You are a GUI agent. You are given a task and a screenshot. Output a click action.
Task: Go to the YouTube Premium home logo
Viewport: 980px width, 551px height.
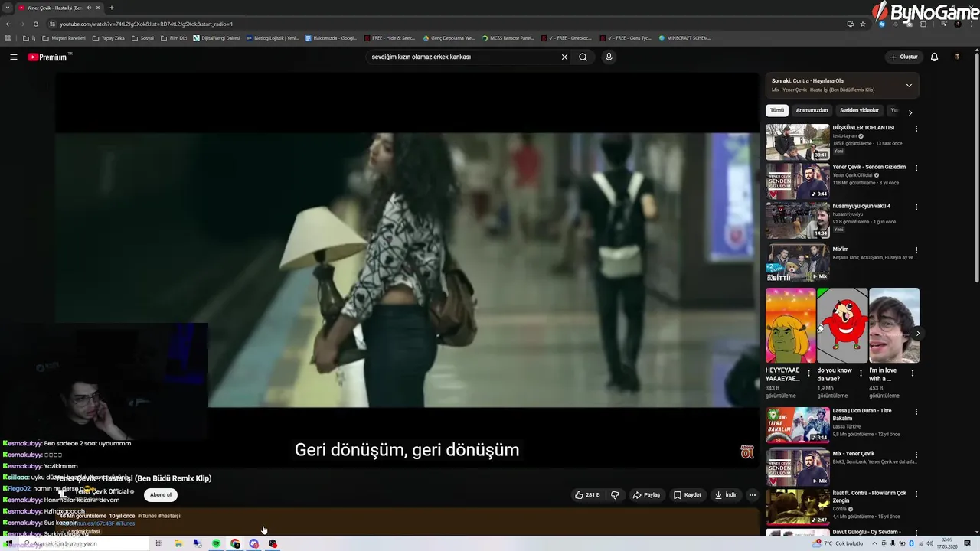(x=49, y=57)
